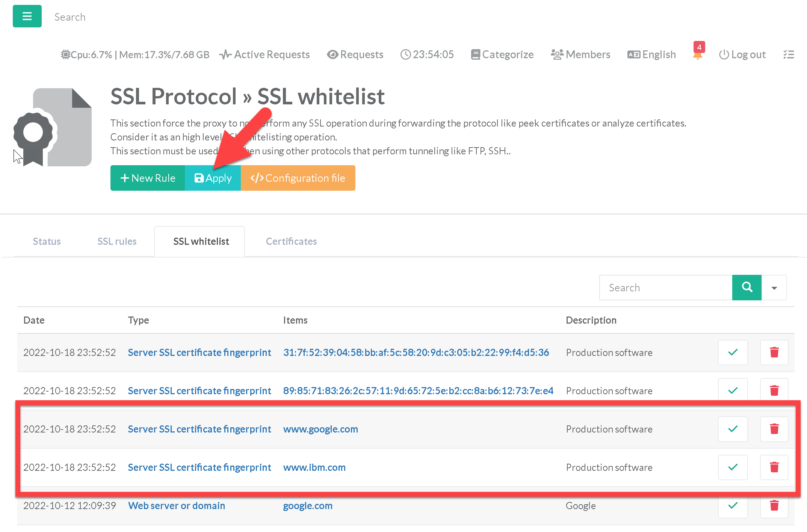Click the notifications bell icon

point(698,55)
